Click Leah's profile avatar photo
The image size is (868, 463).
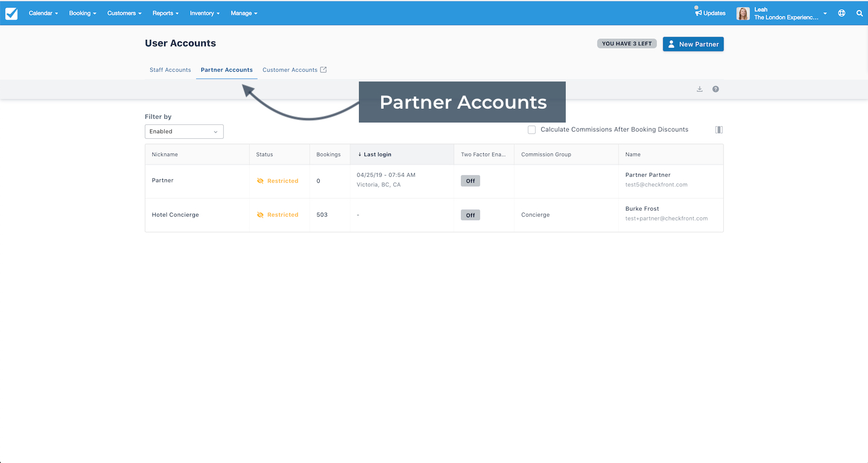point(743,13)
